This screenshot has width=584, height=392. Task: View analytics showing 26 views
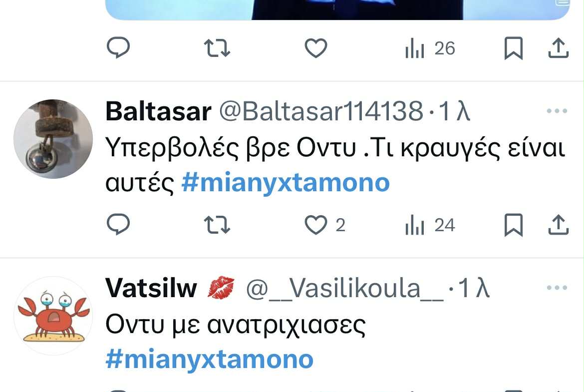430,48
